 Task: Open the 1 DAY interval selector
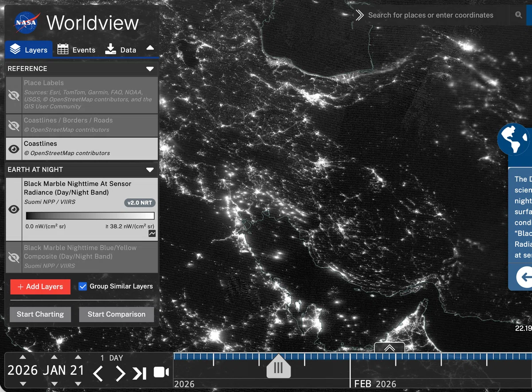pos(112,358)
